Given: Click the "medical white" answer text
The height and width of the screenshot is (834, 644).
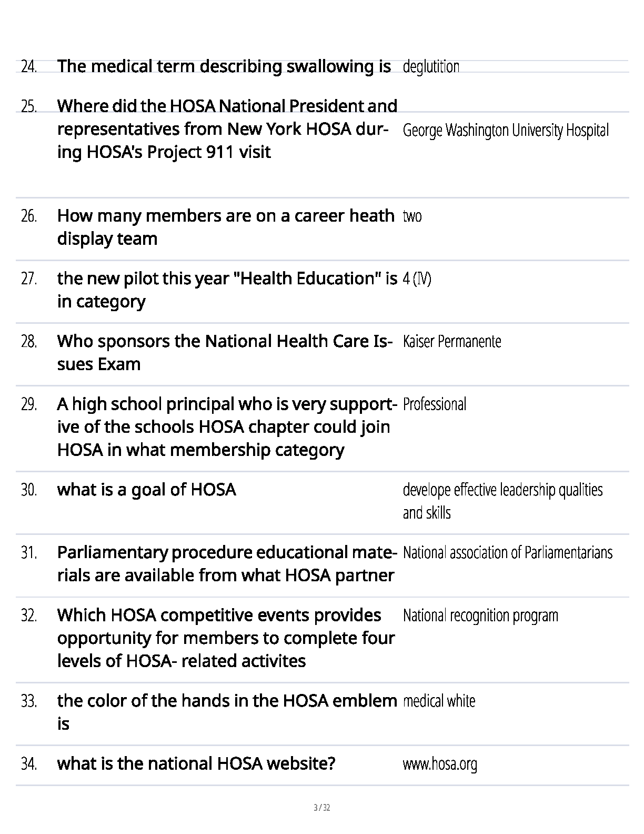Looking at the screenshot, I should [439, 701].
